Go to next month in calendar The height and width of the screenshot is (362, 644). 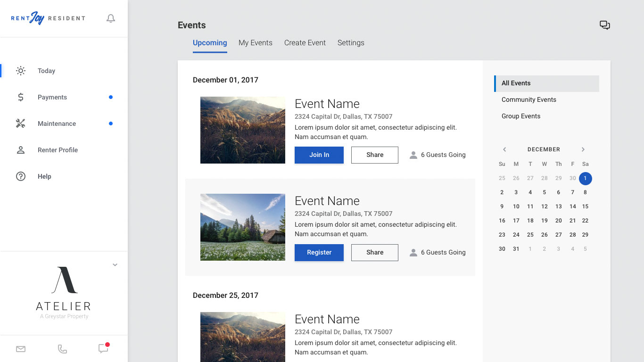coord(583,149)
